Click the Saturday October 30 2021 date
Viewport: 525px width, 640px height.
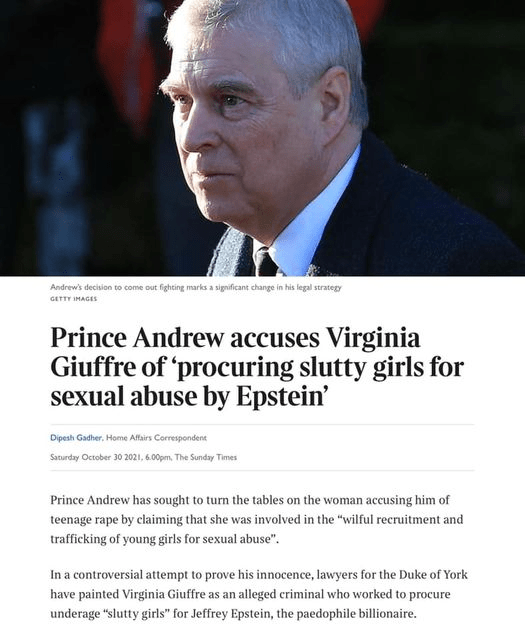pos(96,457)
